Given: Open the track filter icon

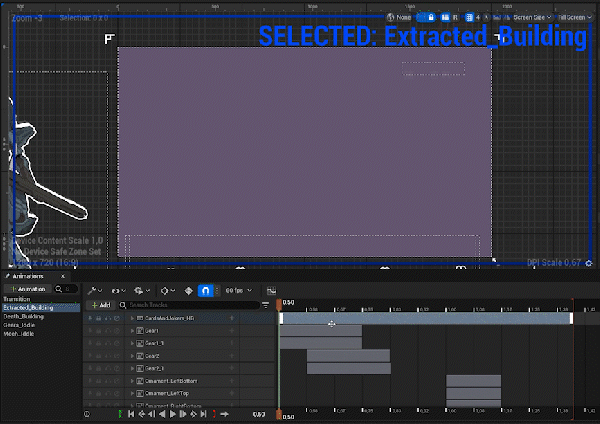Looking at the screenshot, I should (265, 305).
